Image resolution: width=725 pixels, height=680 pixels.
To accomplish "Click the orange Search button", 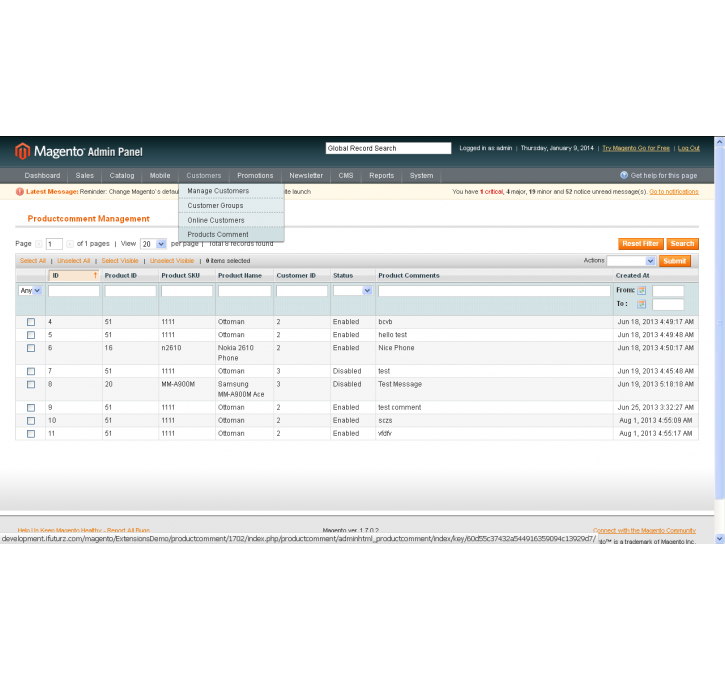I will click(x=682, y=244).
